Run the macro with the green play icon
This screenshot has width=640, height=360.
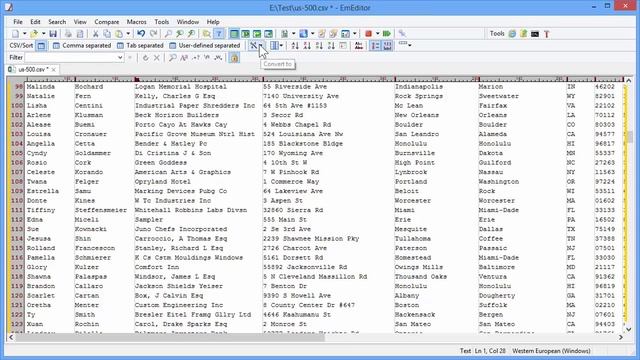[387, 34]
